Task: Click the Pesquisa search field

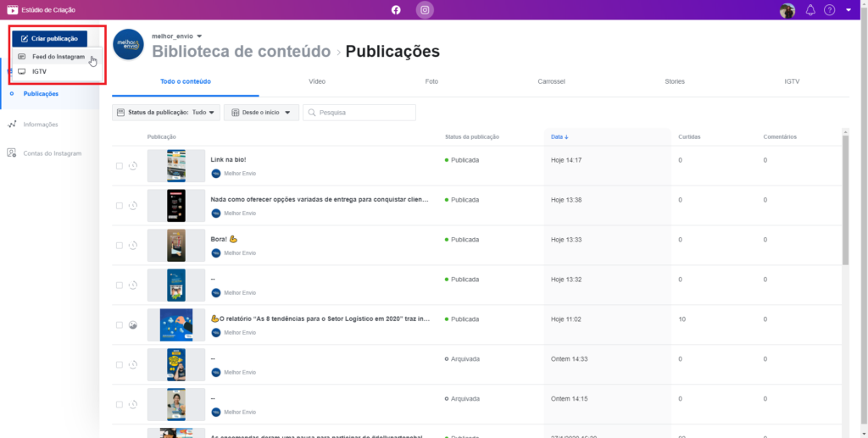Action: [x=359, y=113]
